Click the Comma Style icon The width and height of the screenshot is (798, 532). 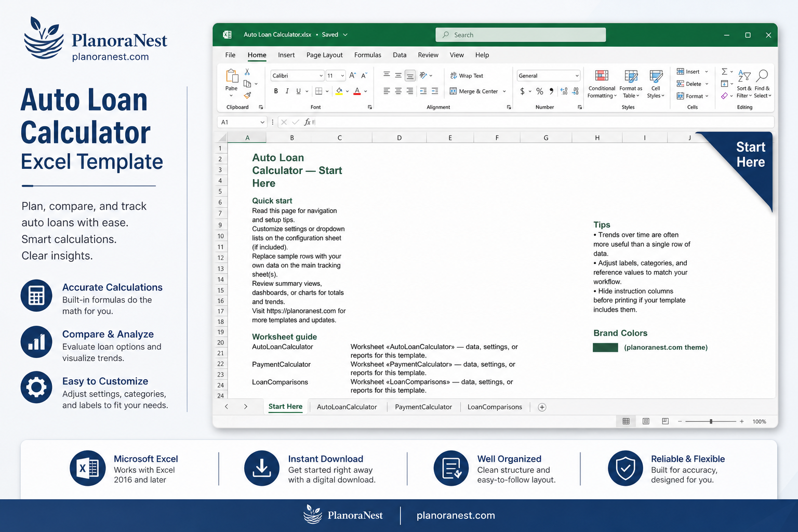tap(551, 91)
